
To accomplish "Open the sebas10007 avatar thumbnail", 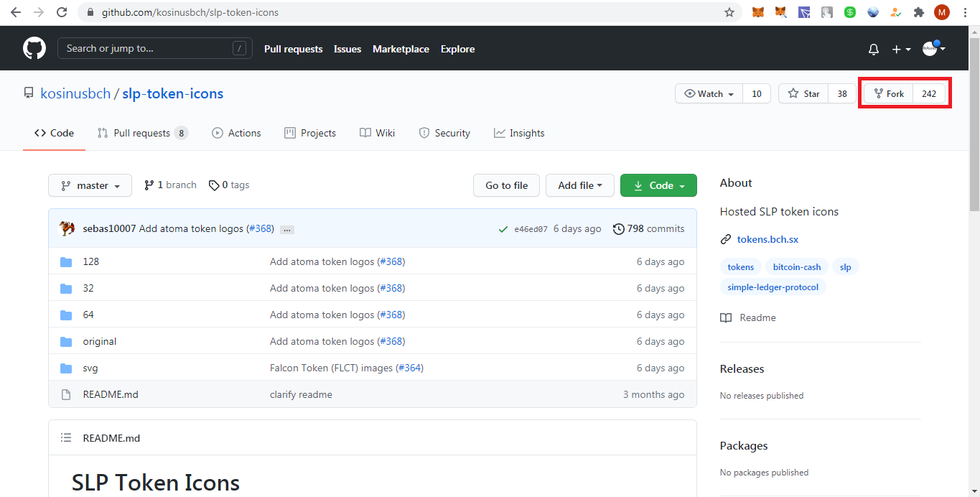I will coord(67,228).
